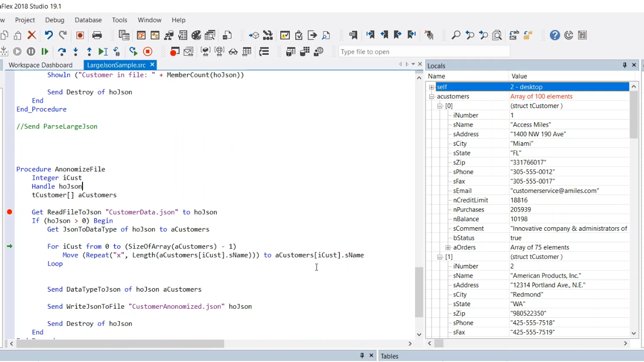Pin the Locals panel
The image size is (644, 362).
click(x=624, y=65)
